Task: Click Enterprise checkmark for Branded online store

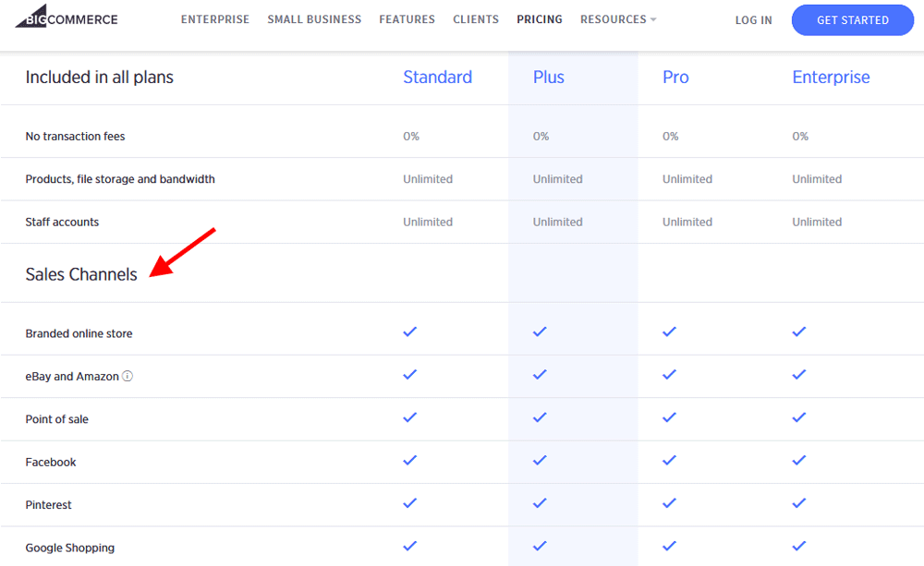Action: coord(799,331)
